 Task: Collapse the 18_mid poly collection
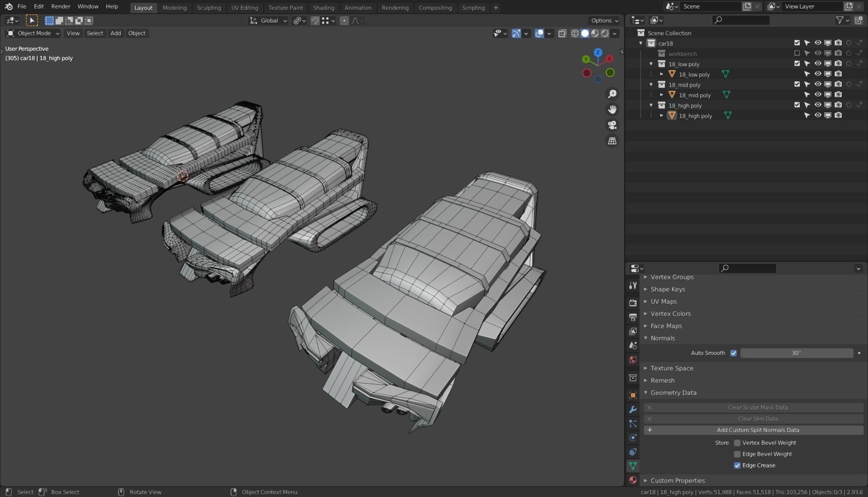(x=651, y=85)
